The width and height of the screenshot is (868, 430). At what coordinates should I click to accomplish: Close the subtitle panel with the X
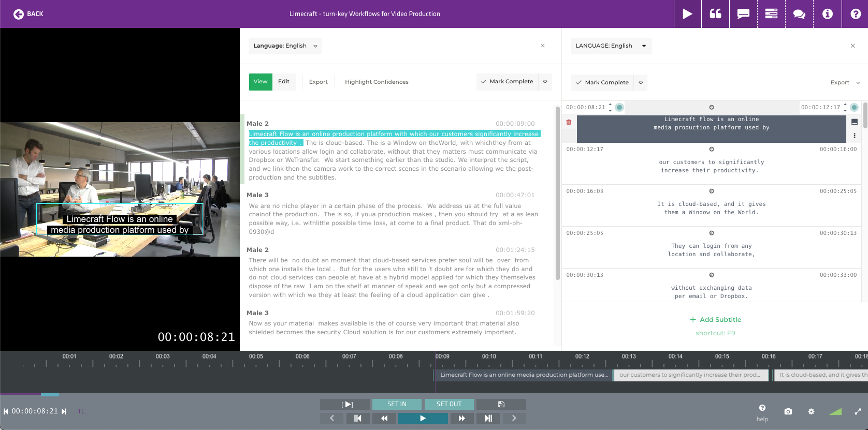tap(852, 46)
